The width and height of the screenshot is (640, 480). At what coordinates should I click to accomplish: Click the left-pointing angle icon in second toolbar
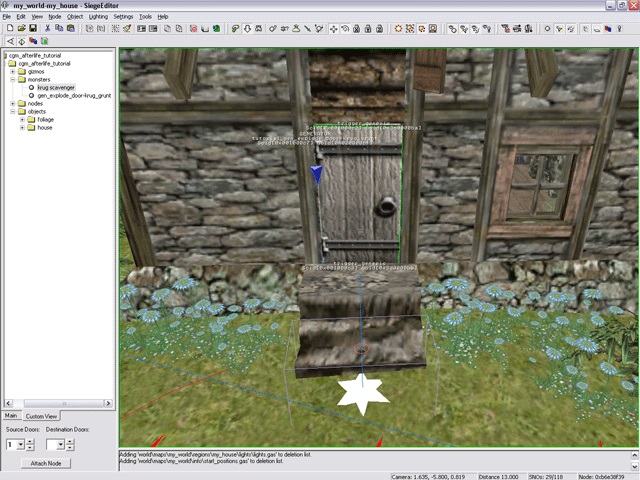[x=10, y=41]
